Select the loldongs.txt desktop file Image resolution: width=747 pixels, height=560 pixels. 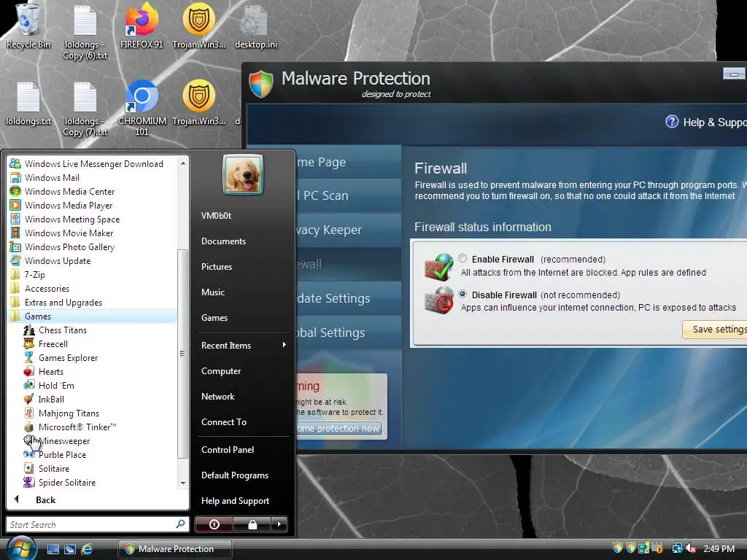pos(28,104)
